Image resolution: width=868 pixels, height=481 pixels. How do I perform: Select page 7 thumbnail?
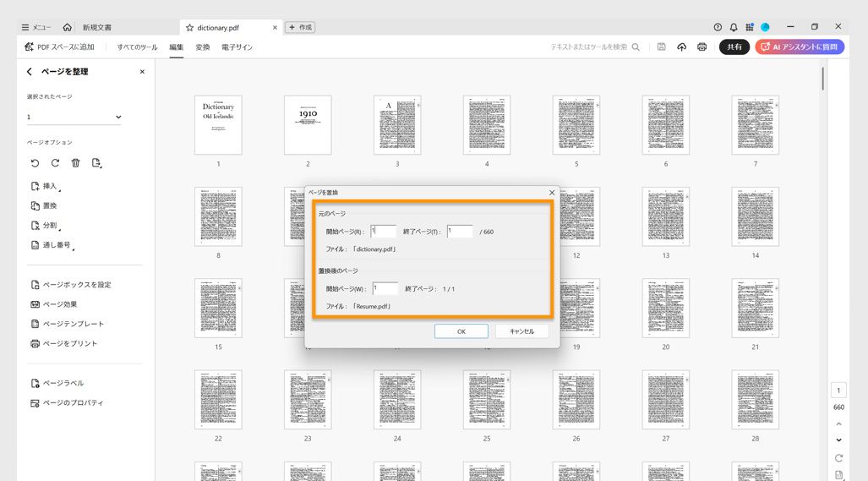coord(755,125)
